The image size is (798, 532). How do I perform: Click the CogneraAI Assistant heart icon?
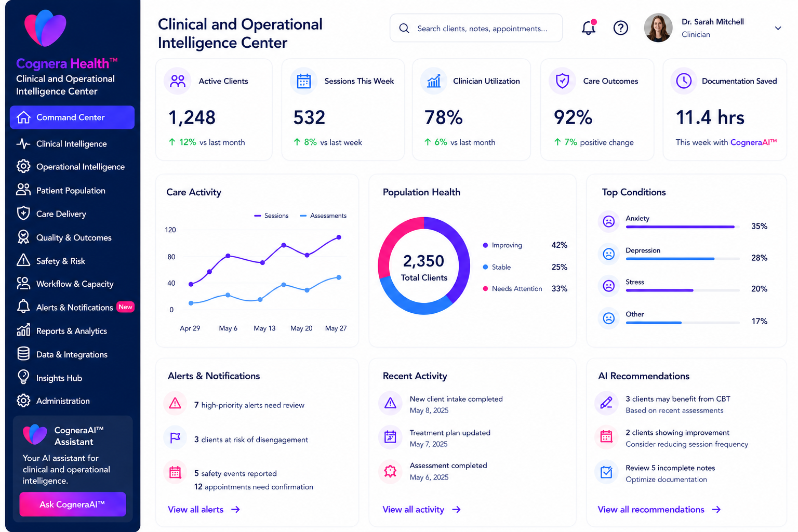(x=35, y=435)
